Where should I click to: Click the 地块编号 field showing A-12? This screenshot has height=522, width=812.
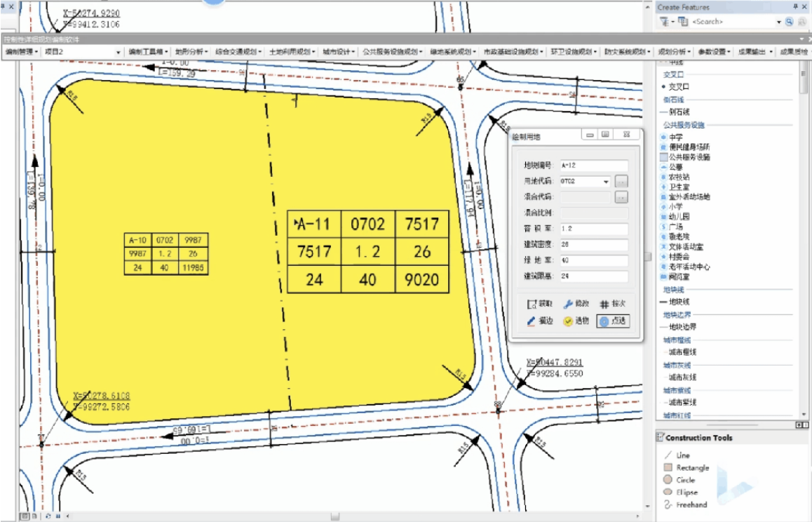[594, 166]
